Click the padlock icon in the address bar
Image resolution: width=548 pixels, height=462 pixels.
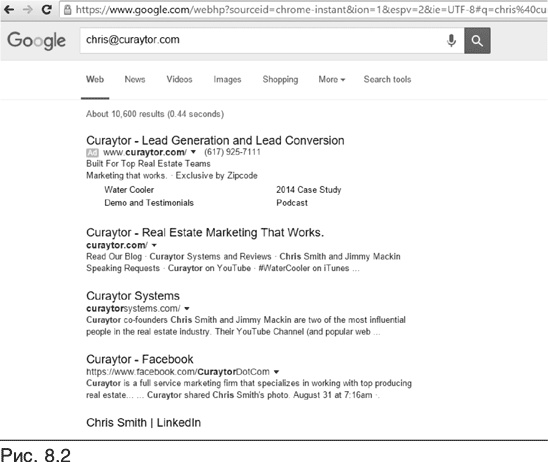point(67,10)
